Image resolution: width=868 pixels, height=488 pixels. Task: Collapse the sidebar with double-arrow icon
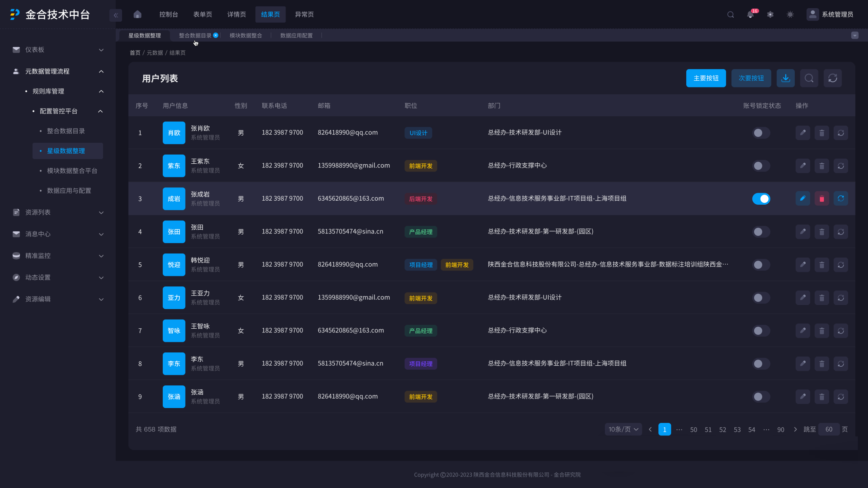pyautogui.click(x=116, y=15)
